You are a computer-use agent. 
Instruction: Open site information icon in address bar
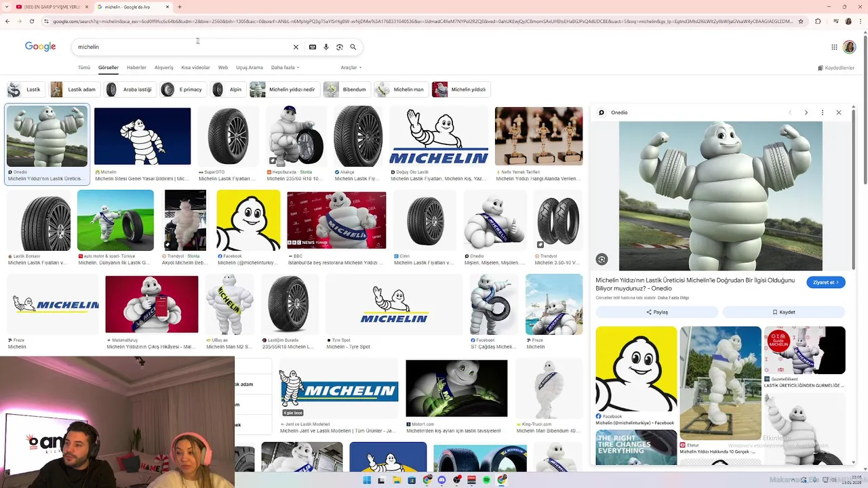point(46,21)
